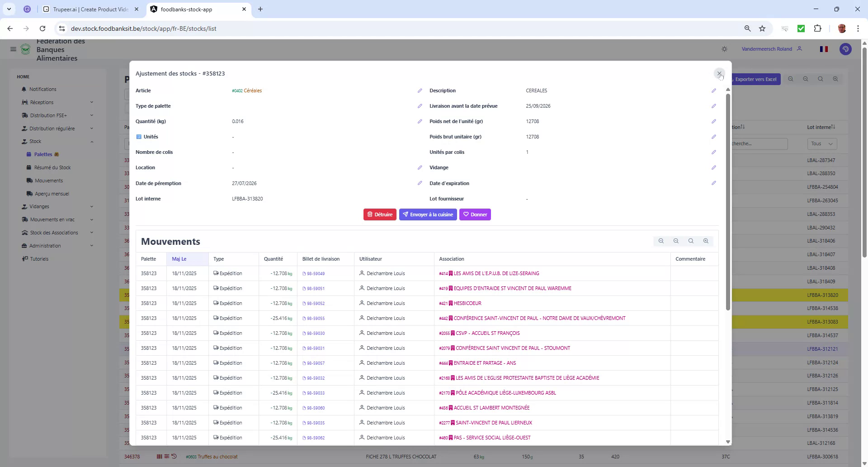Viewport: 868px width, 467px height.
Task: Open the color palette icon top right
Action: tap(845, 49)
